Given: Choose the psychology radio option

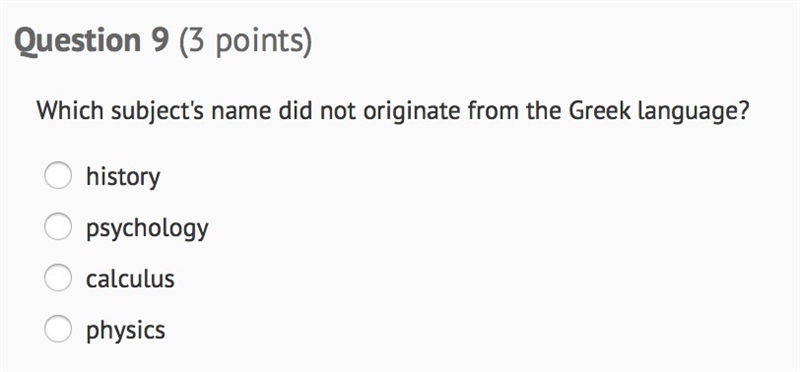Looking at the screenshot, I should point(58,227).
